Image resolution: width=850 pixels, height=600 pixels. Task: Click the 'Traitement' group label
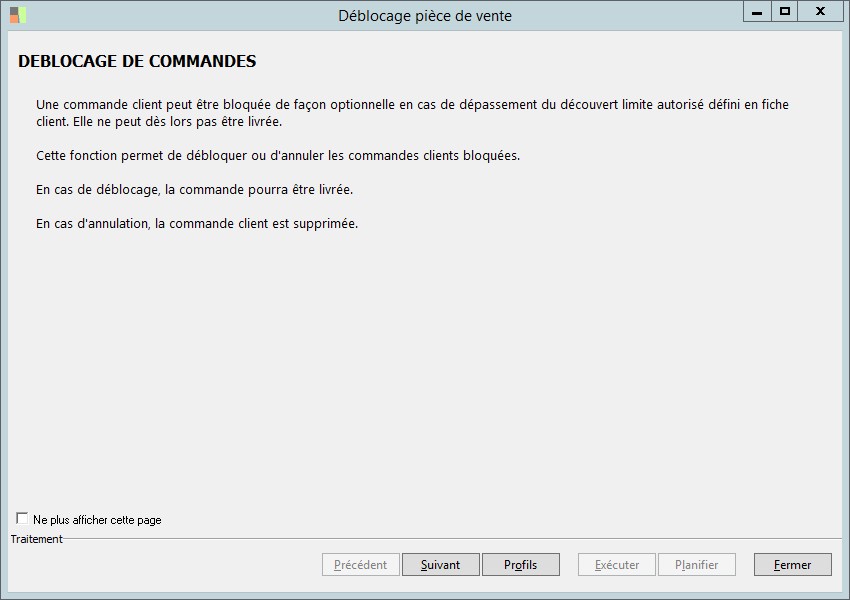click(x=36, y=539)
